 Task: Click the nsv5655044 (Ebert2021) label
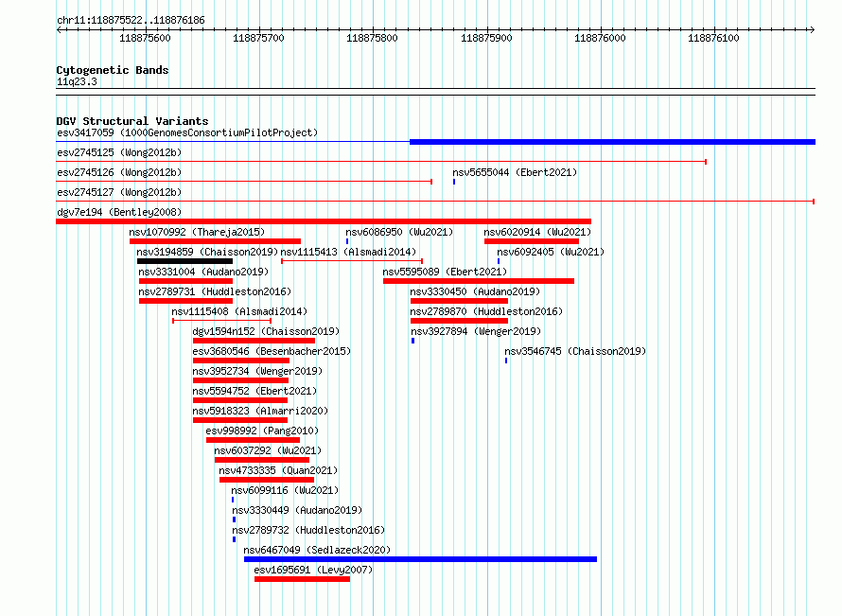tap(515, 172)
